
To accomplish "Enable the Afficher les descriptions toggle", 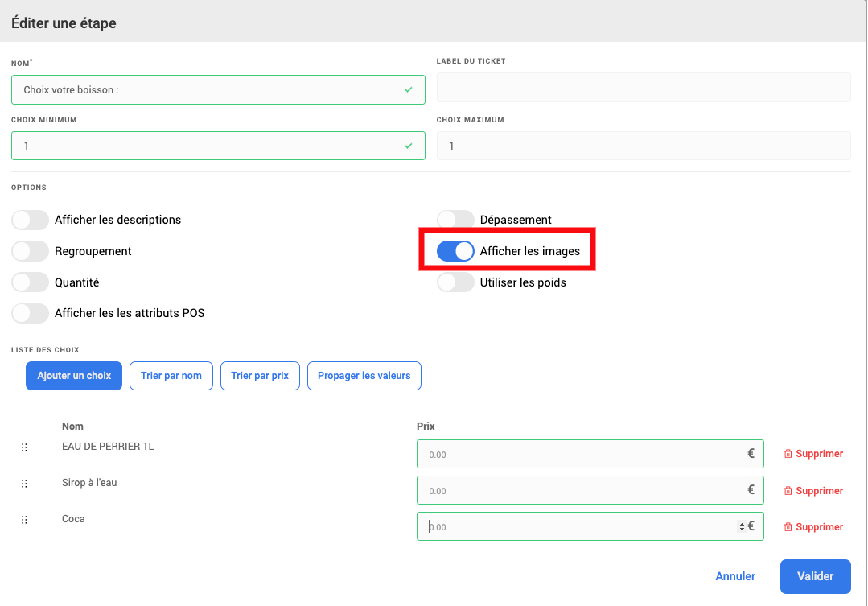I will coord(31,220).
